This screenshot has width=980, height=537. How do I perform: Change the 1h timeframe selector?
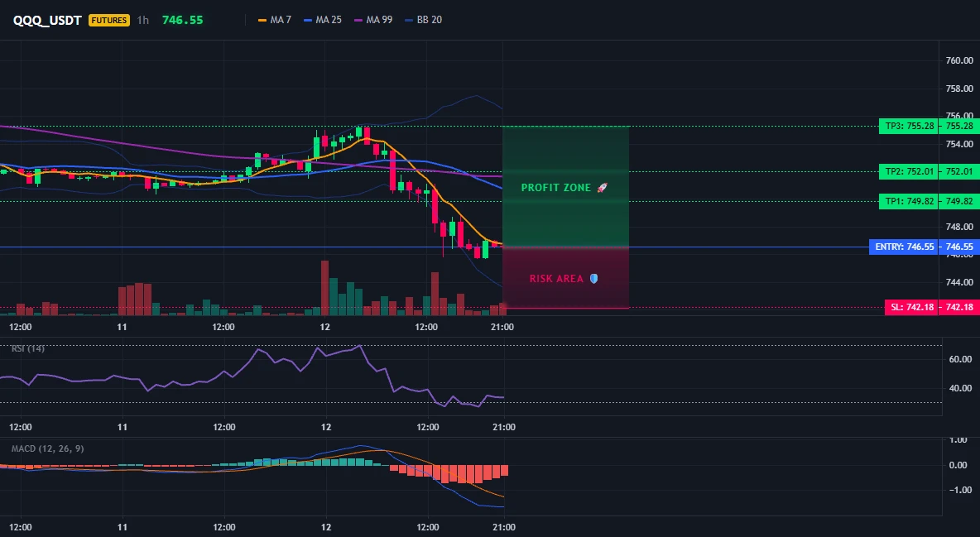(143, 20)
